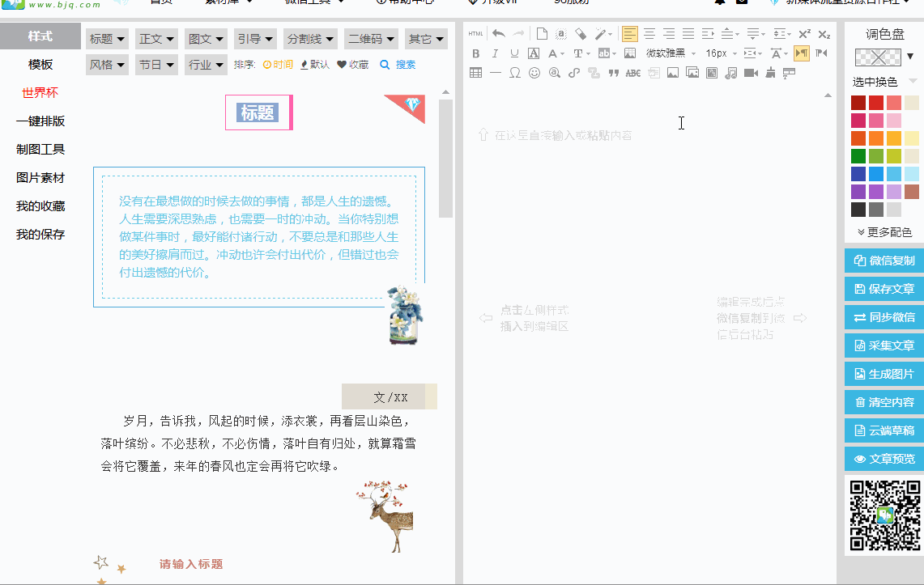Expand the 图文 style dropdown

(207, 39)
